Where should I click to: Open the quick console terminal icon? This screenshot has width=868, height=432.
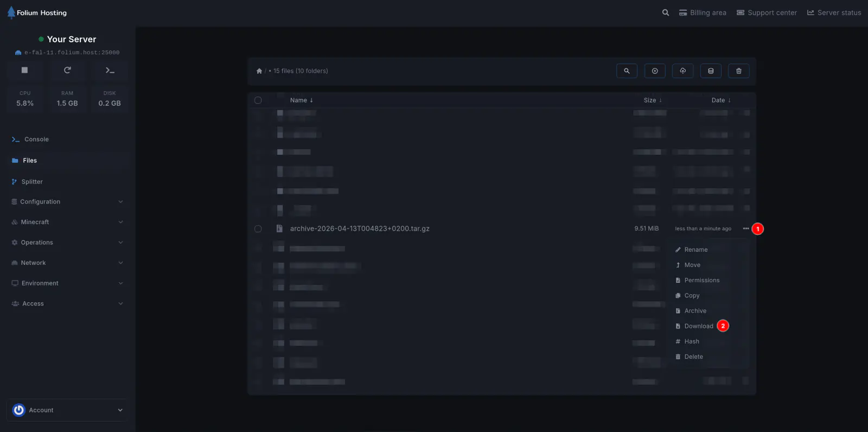tap(110, 70)
